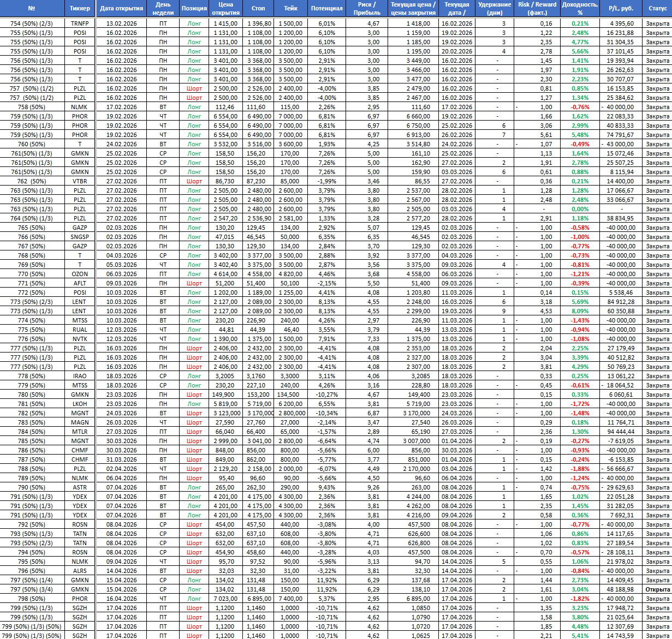
Task: Select the "Дата открытия" column header
Action: click(x=121, y=9)
